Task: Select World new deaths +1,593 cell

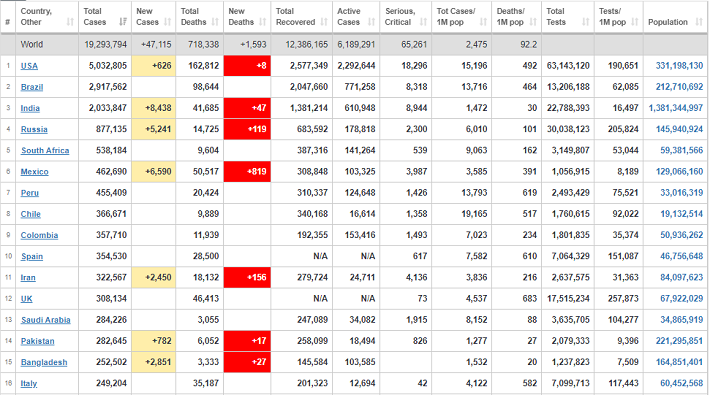Action: (247, 44)
